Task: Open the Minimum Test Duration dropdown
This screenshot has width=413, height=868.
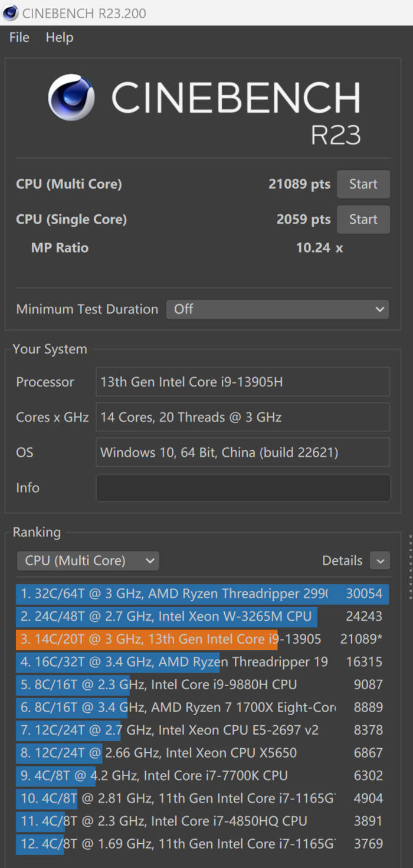Action: (x=277, y=309)
